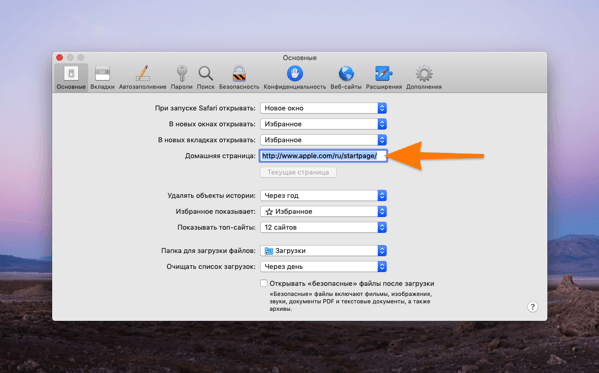Expand 'При запуске Safari открывать' dropdown
Image resolution: width=599 pixels, height=373 pixels.
[x=324, y=108]
